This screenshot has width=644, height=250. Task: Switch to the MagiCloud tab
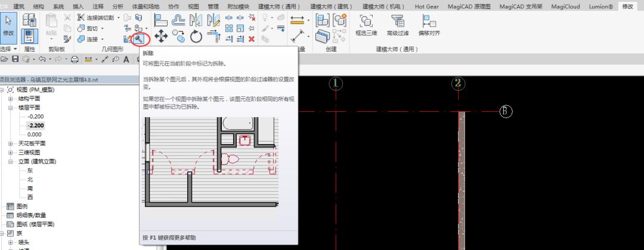click(565, 7)
